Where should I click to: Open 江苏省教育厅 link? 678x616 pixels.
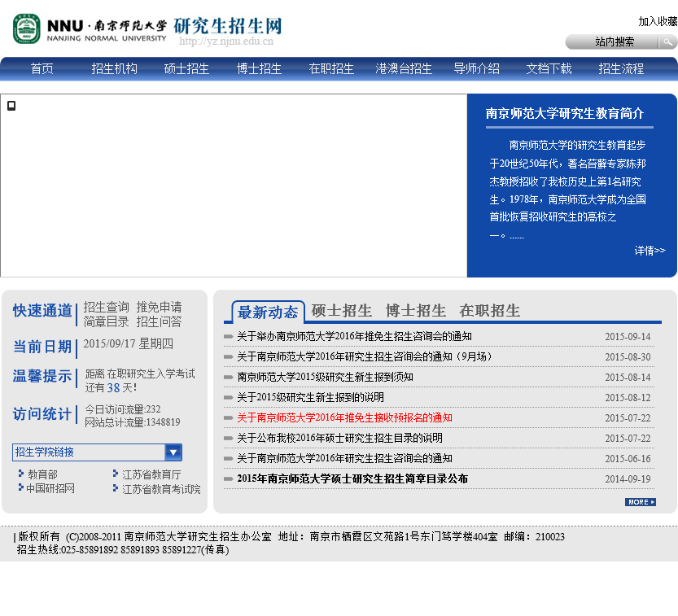tap(151, 474)
